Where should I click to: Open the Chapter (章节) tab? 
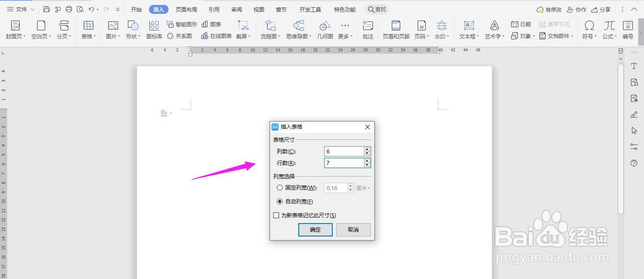pyautogui.click(x=281, y=9)
